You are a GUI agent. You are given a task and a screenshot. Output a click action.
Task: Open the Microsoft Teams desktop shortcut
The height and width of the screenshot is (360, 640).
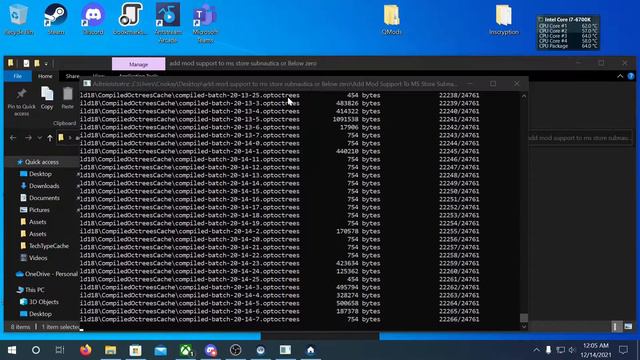205,23
